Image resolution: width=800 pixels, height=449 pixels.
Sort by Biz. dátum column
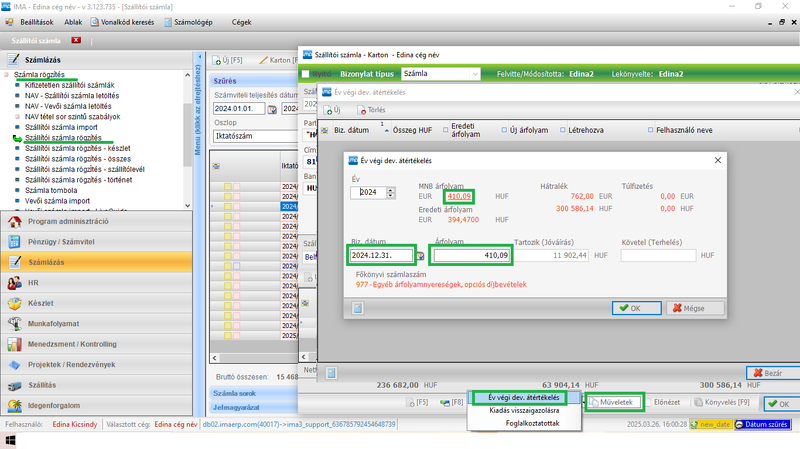coord(352,130)
